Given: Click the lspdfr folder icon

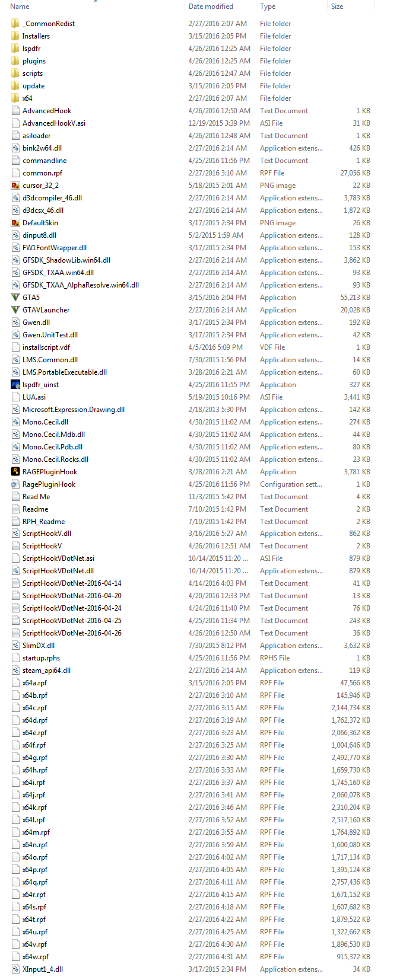Looking at the screenshot, I should click(x=15, y=49).
